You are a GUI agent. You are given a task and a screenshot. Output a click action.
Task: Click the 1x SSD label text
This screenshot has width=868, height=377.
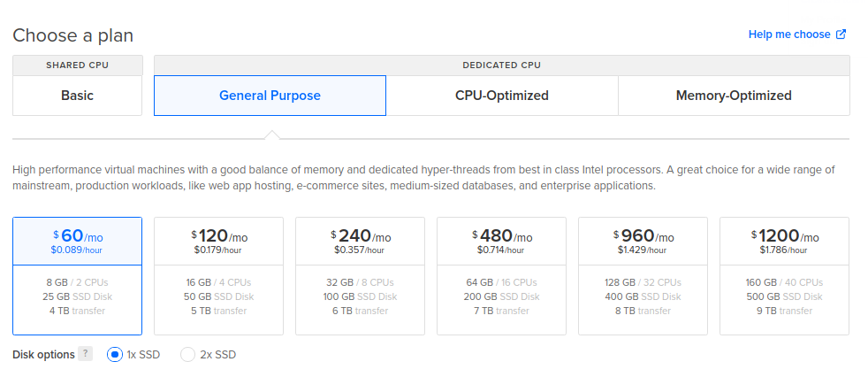[x=144, y=355]
